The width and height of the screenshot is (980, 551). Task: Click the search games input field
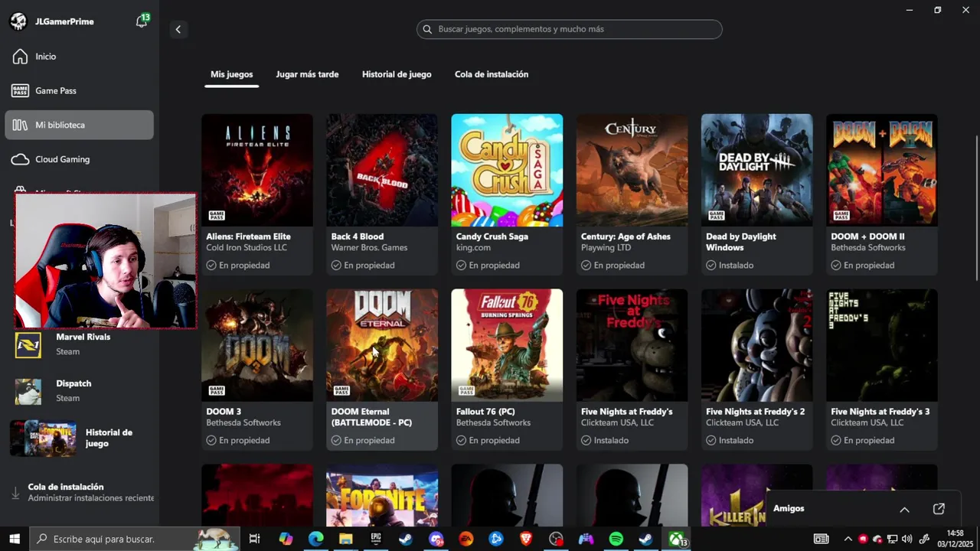pos(569,29)
